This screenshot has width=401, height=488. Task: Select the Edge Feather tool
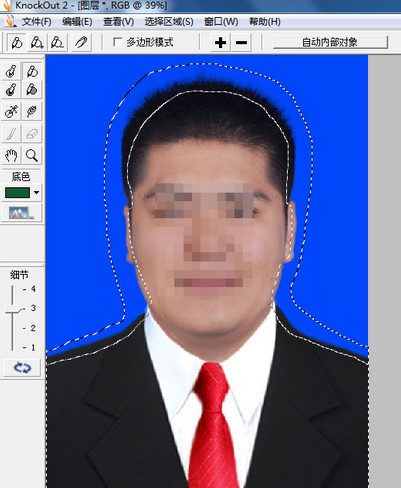tap(32, 111)
